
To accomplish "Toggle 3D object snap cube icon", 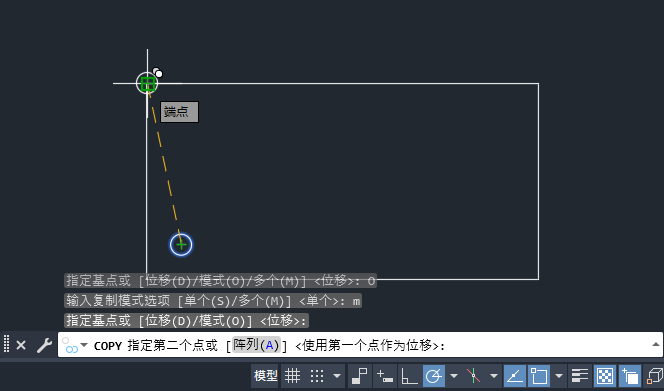I will coord(654,375).
